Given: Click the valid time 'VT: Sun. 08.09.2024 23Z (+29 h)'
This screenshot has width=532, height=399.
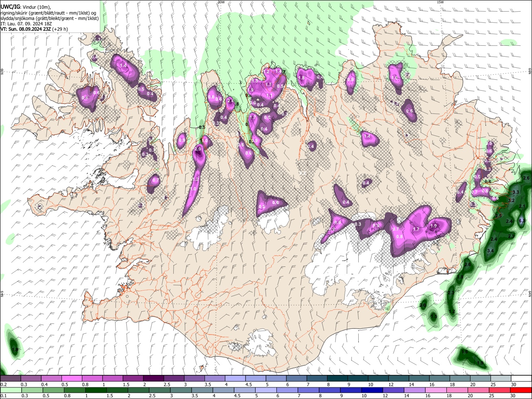Looking at the screenshot, I should pyautogui.click(x=34, y=29).
